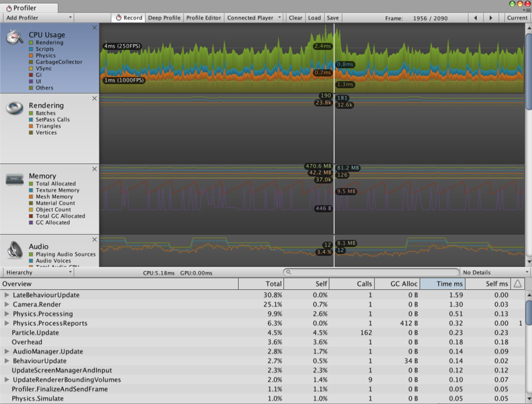532x404 pixels.
Task: Toggle Batches in the Rendering legend
Action: (30, 113)
